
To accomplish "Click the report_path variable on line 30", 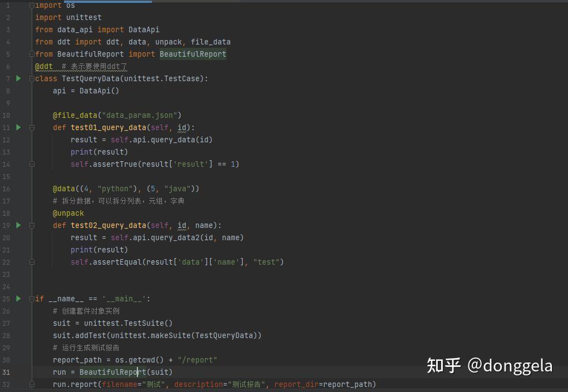I will [x=77, y=360].
